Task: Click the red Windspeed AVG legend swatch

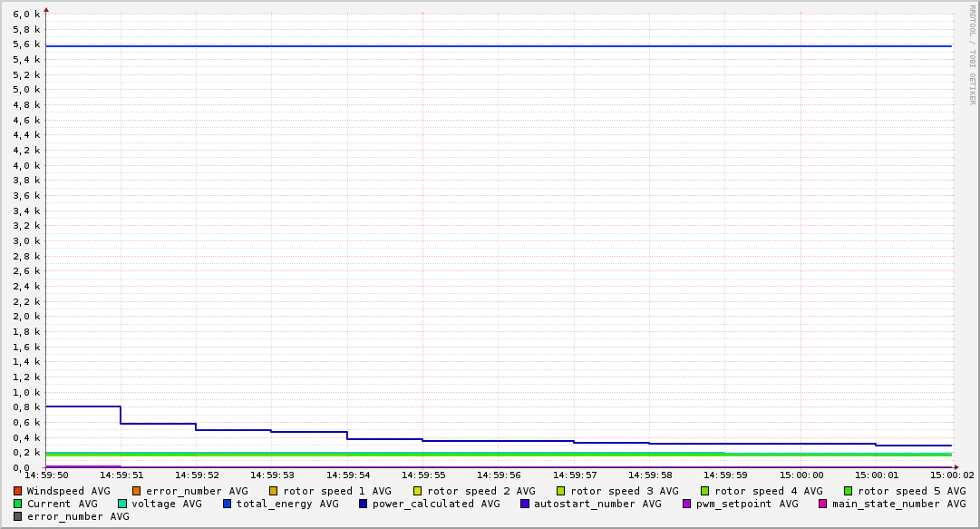Action: click(18, 491)
